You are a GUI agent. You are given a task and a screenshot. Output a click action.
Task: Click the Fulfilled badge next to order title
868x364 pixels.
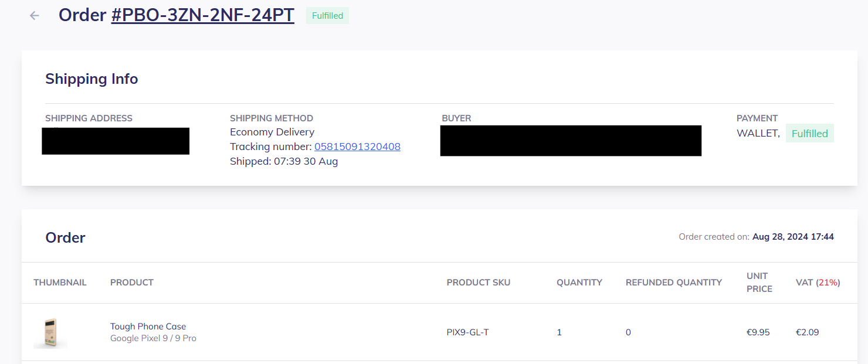coord(327,16)
